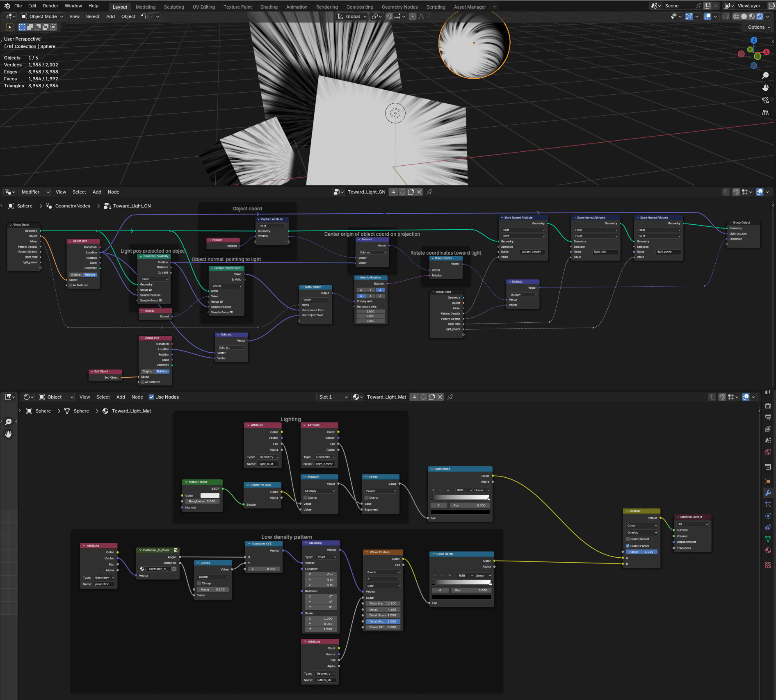
Task: Create new scene copy next to Scene field
Action: click(708, 6)
